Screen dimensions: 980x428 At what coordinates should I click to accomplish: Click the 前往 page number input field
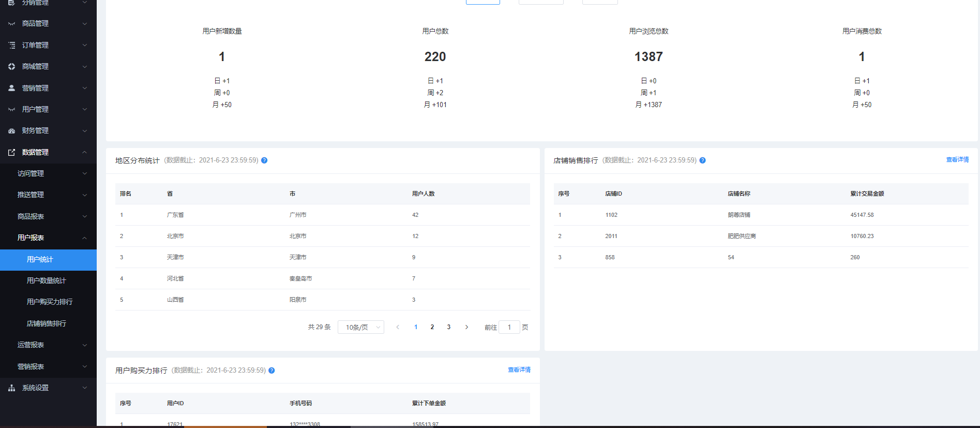[x=509, y=327]
